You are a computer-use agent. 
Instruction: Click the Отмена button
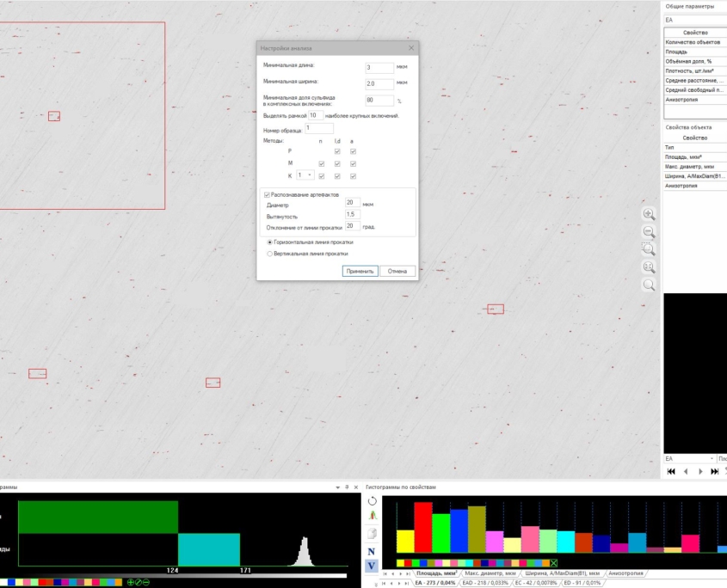[x=397, y=271]
